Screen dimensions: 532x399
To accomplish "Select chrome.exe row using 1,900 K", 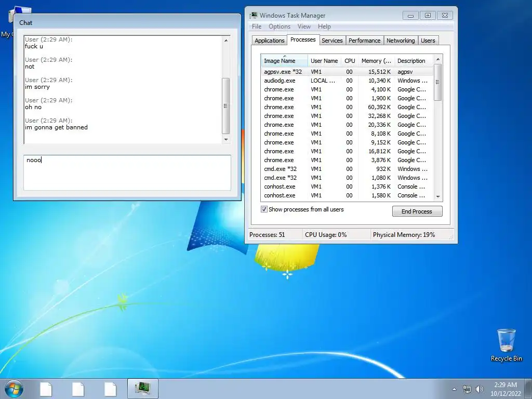I will pos(347,98).
